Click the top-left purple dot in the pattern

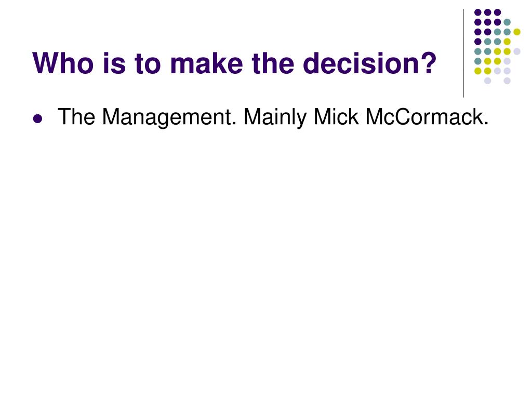(478, 12)
